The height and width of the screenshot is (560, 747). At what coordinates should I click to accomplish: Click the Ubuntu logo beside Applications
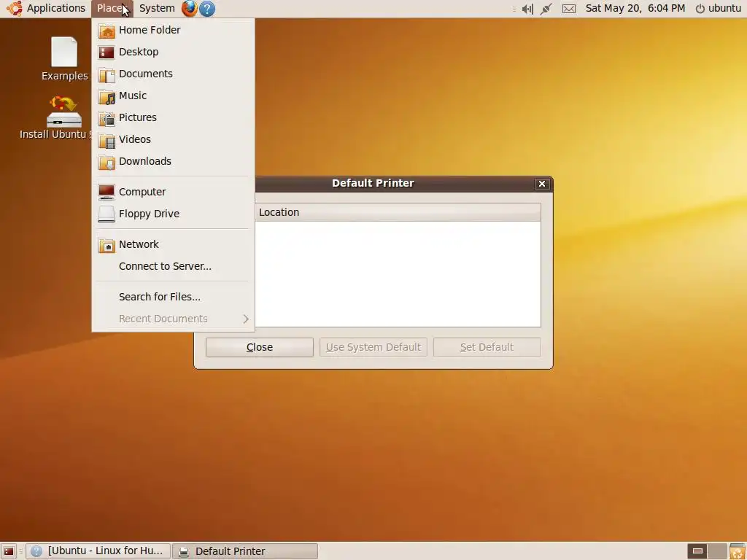[x=15, y=8]
